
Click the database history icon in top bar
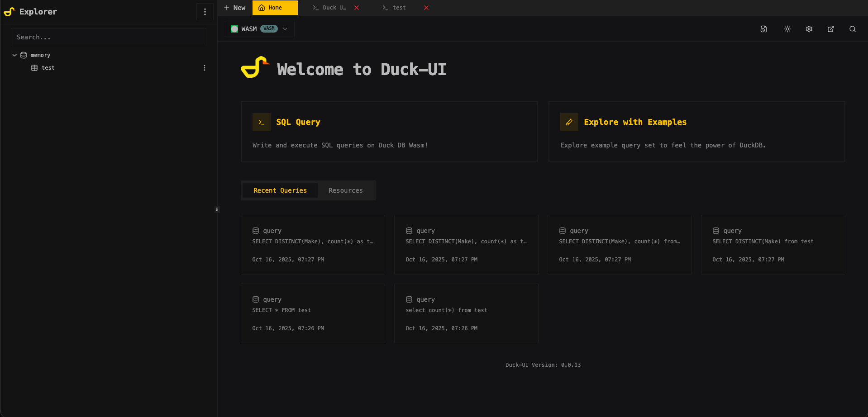click(x=763, y=29)
